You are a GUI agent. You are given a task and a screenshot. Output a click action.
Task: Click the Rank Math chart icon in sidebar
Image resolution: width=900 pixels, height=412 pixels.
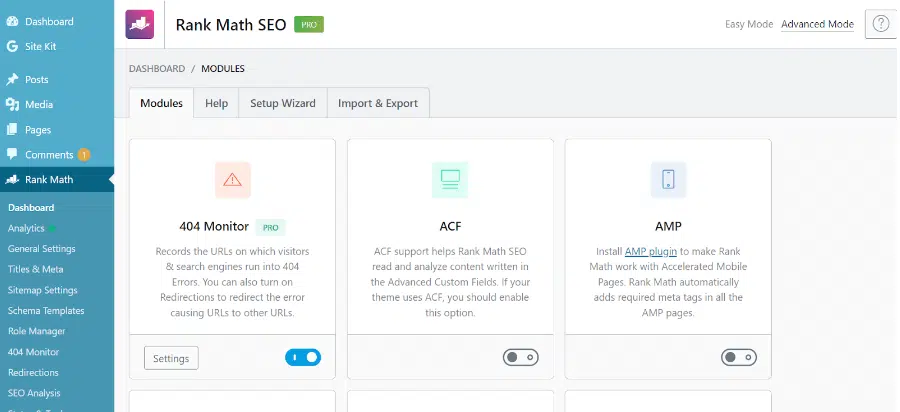pos(12,180)
